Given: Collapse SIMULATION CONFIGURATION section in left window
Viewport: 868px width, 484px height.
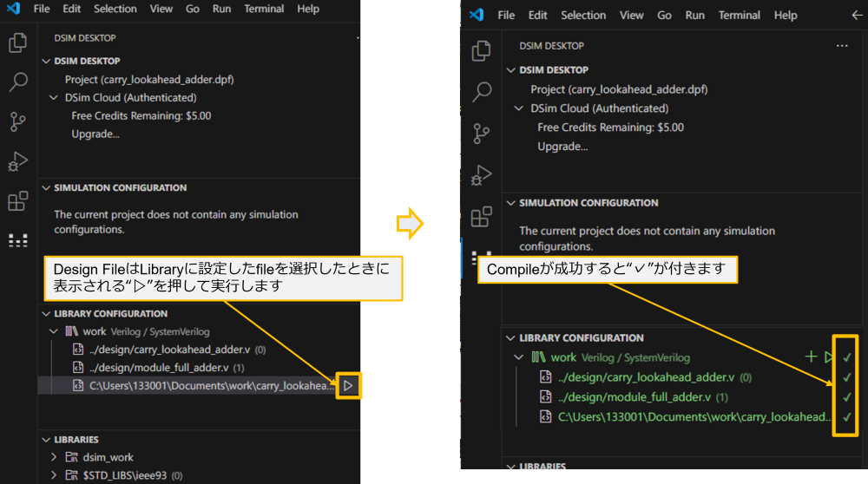Looking at the screenshot, I should [x=46, y=187].
